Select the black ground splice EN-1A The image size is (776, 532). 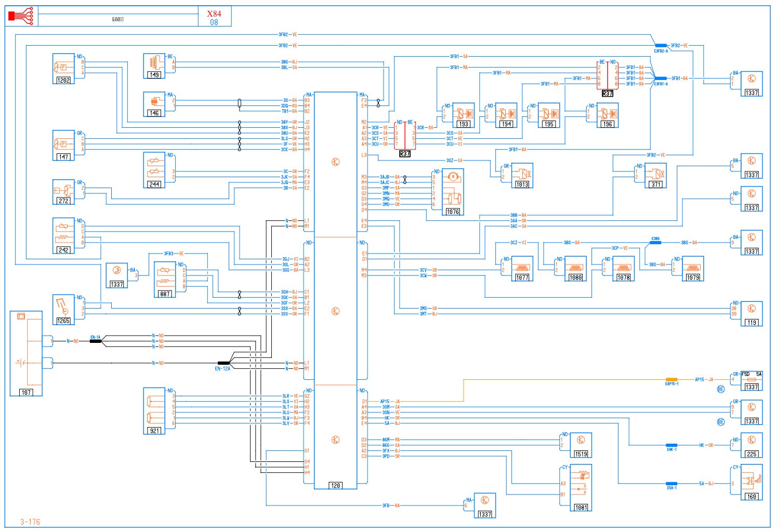click(x=96, y=341)
